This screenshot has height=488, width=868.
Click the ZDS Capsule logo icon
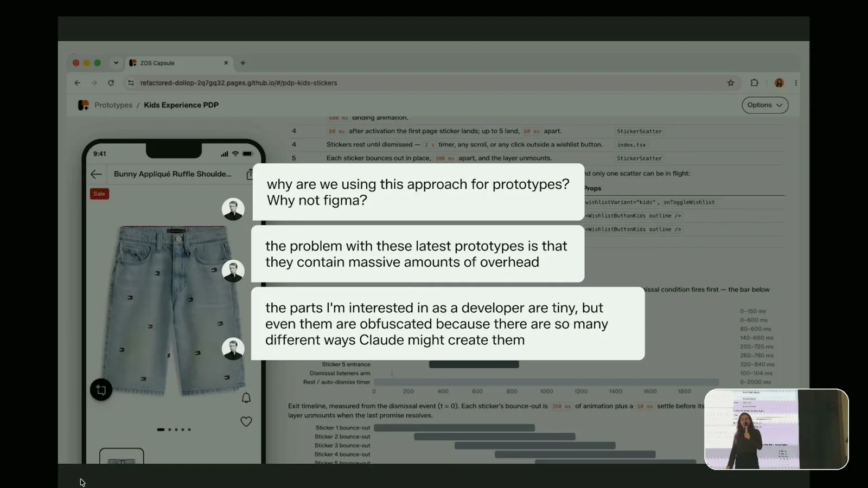[x=83, y=105]
